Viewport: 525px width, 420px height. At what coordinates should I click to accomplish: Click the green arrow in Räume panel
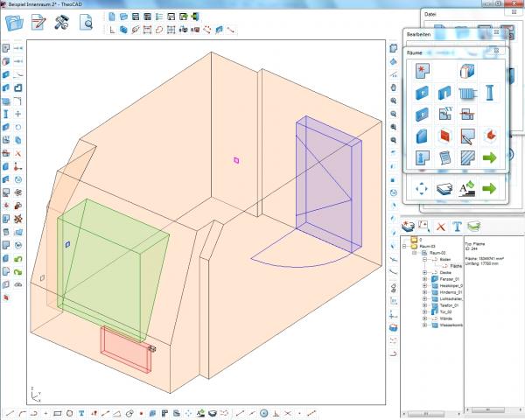(491, 157)
